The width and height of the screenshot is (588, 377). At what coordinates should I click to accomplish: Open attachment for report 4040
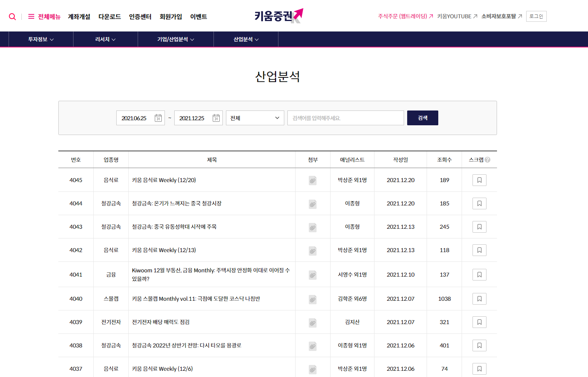click(x=313, y=299)
